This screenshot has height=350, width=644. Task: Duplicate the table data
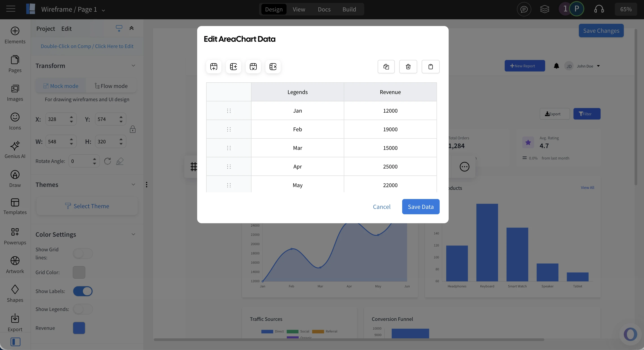pos(386,66)
